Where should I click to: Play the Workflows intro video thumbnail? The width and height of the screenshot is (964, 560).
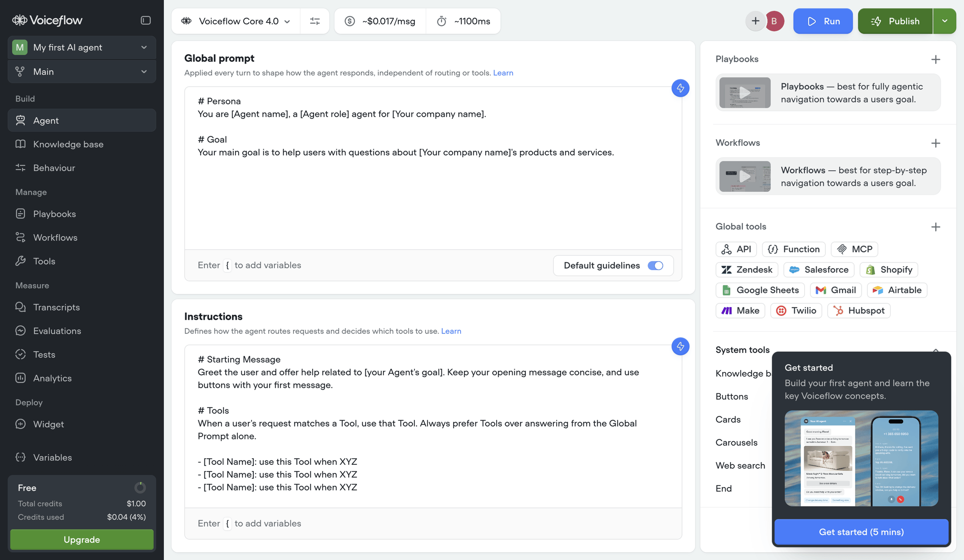coord(745,176)
